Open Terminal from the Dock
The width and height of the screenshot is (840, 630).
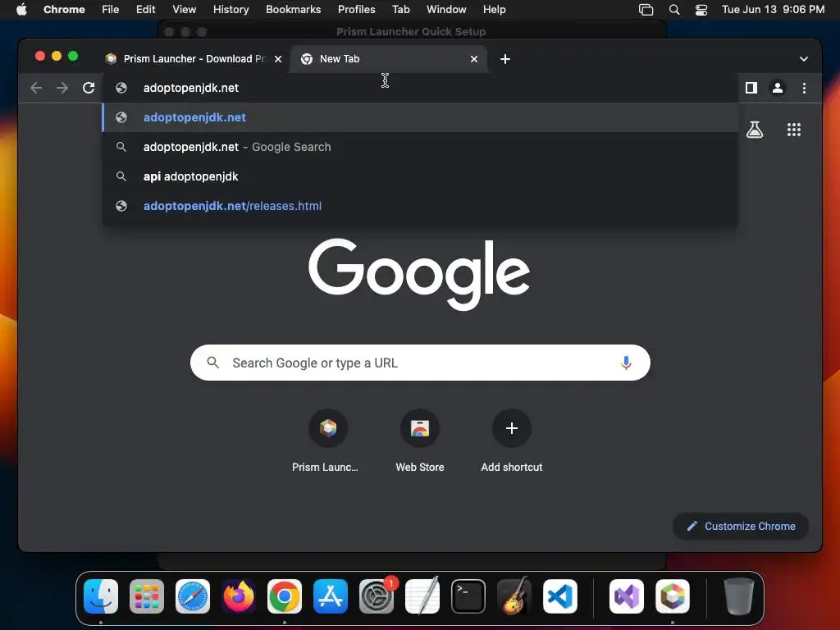[468, 596]
